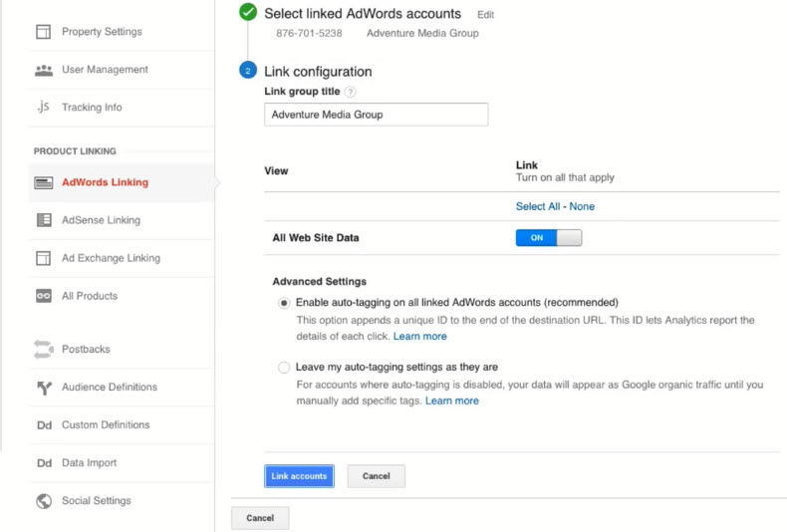Click the AdSense Linking icon
Viewport: 787px width, 532px height.
pyautogui.click(x=43, y=220)
